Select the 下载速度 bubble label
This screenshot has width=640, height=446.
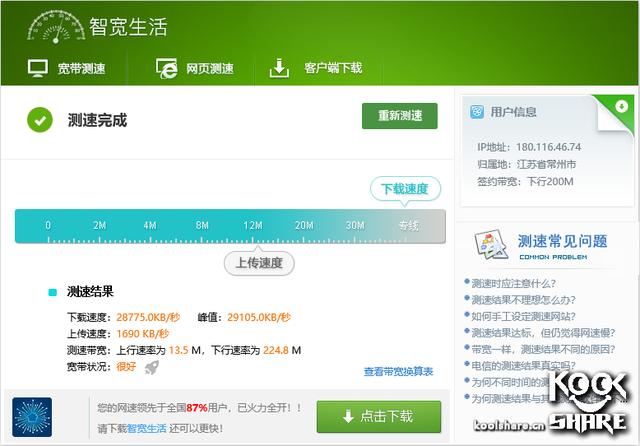point(405,189)
